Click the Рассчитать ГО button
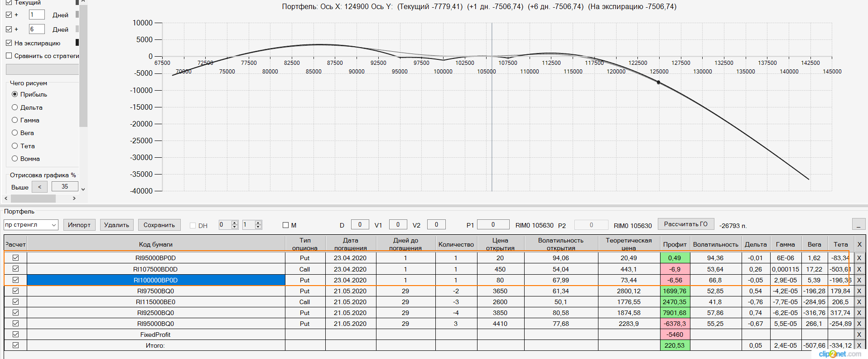This screenshot has width=868, height=359. 686,224
